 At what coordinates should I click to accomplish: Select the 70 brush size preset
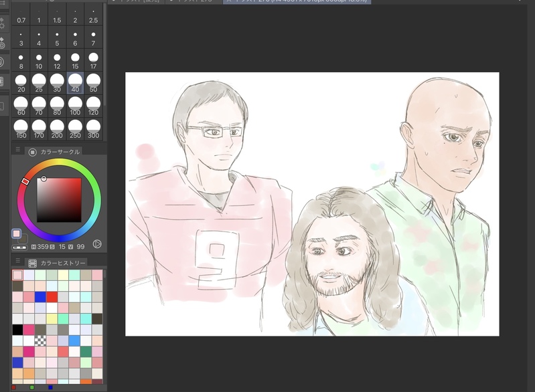[x=39, y=106]
